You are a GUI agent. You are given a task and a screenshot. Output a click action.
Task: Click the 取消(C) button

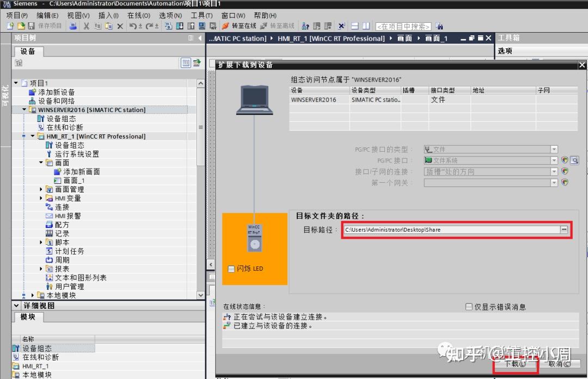(560, 364)
